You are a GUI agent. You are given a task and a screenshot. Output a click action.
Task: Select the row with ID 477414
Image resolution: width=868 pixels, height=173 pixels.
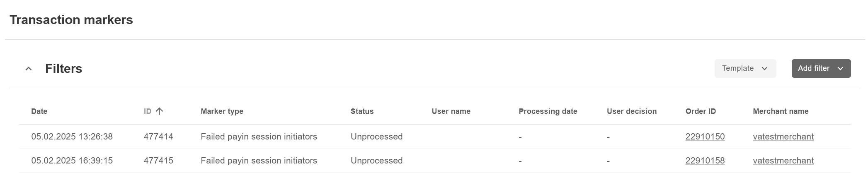pyautogui.click(x=158, y=137)
